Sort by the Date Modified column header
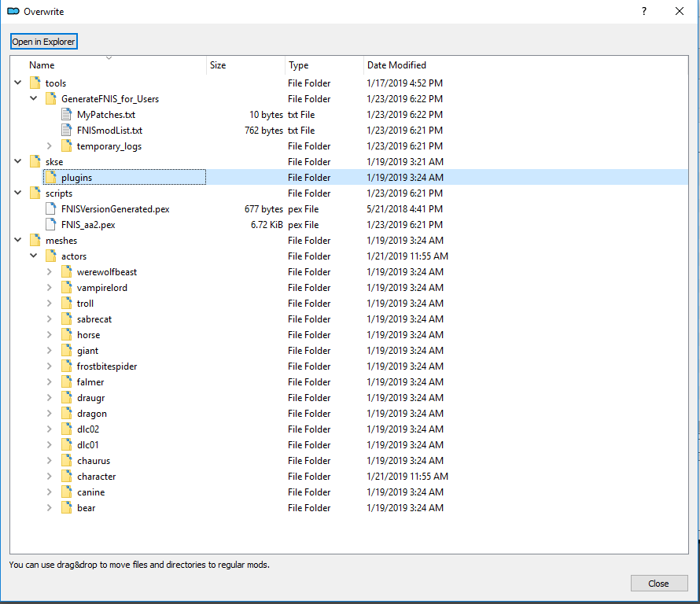 pyautogui.click(x=396, y=65)
